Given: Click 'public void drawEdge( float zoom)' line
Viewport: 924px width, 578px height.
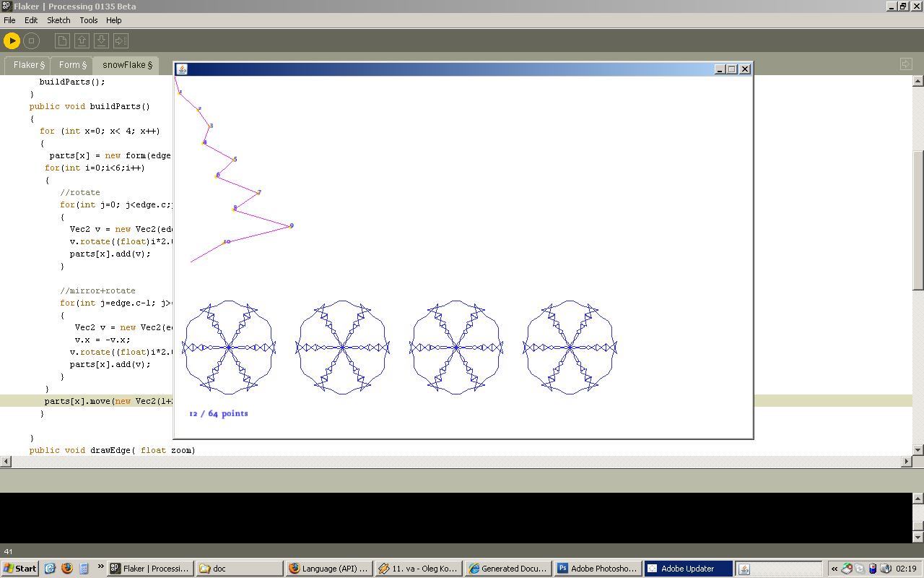Looking at the screenshot, I should pos(112,450).
